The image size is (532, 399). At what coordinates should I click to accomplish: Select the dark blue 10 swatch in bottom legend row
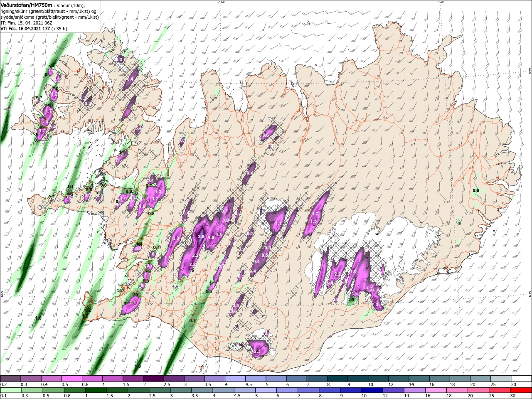(372, 390)
